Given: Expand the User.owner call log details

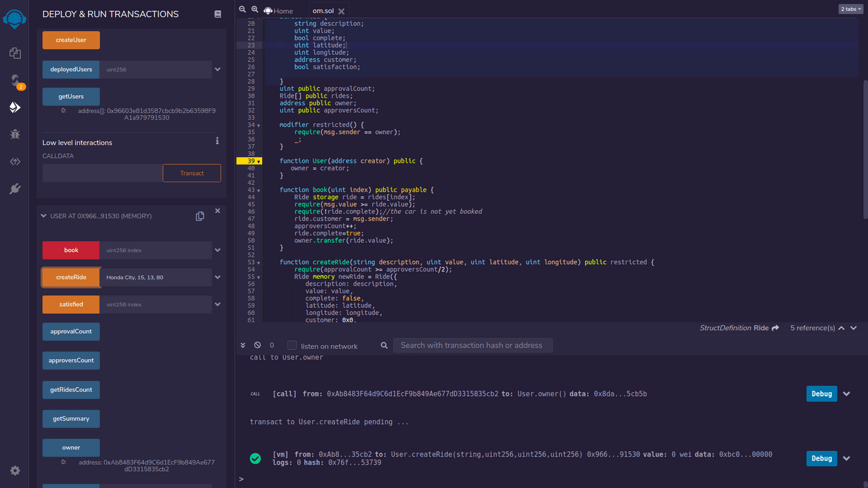Looking at the screenshot, I should tap(847, 394).
